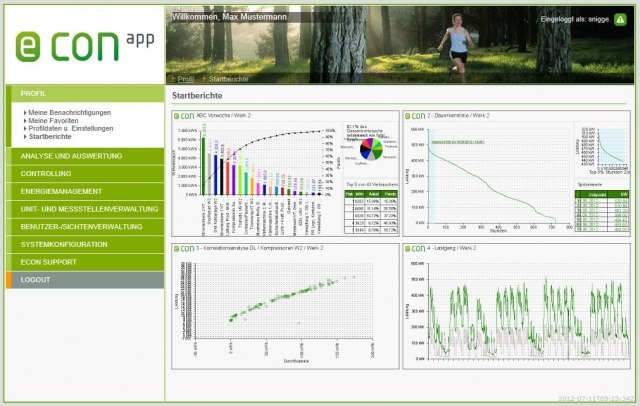This screenshot has height=406, width=640.
Task: Click the econ icon of Lastgang report
Action: (416, 247)
